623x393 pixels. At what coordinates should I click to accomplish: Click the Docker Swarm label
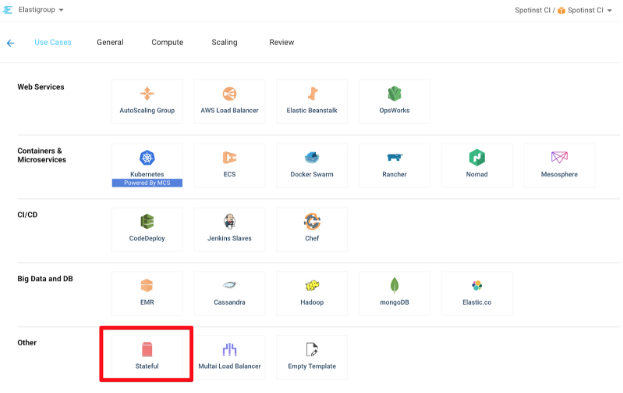(x=312, y=174)
